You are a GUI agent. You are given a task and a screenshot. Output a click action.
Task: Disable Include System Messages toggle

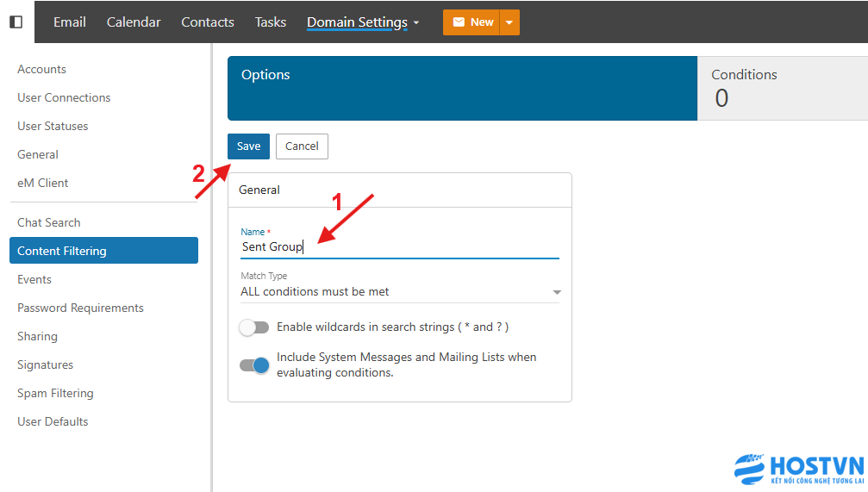[254, 365]
